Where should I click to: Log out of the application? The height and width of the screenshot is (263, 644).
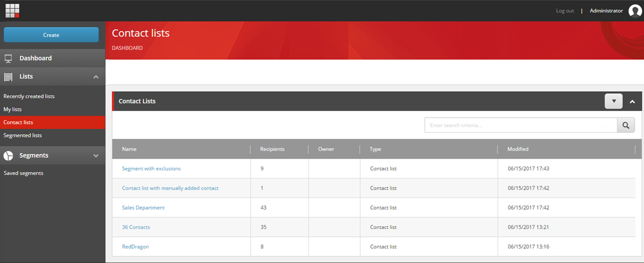(x=565, y=10)
